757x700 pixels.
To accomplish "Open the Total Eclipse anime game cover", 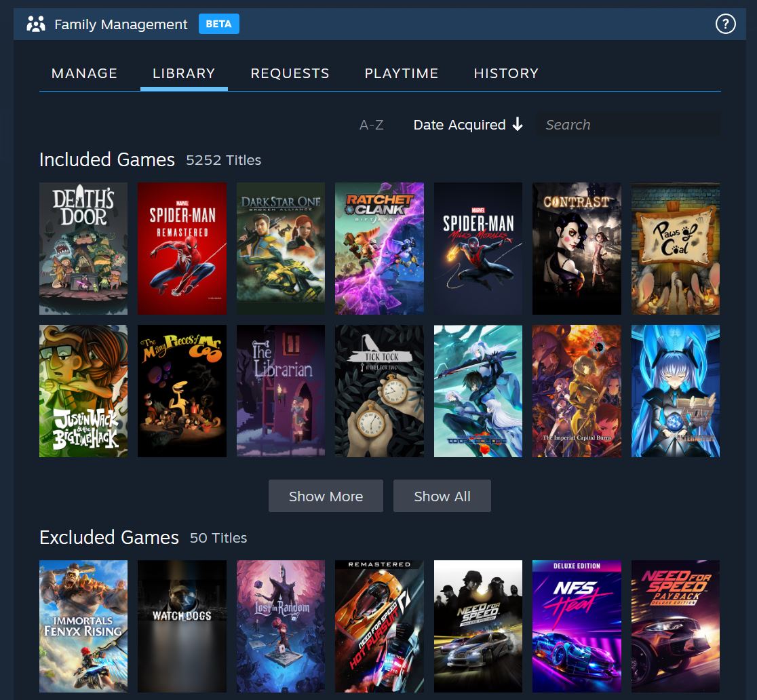I will click(478, 391).
